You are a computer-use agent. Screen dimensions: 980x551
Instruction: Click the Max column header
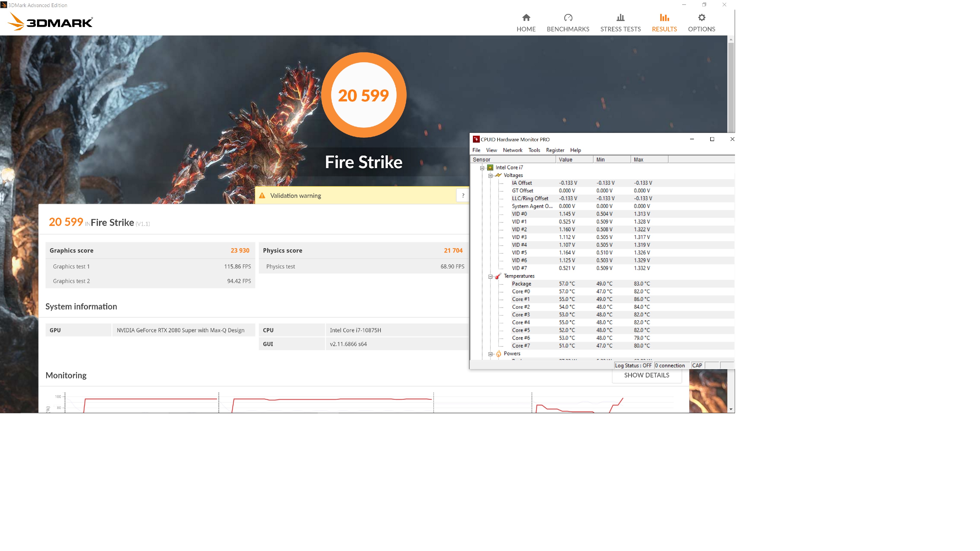click(x=649, y=159)
